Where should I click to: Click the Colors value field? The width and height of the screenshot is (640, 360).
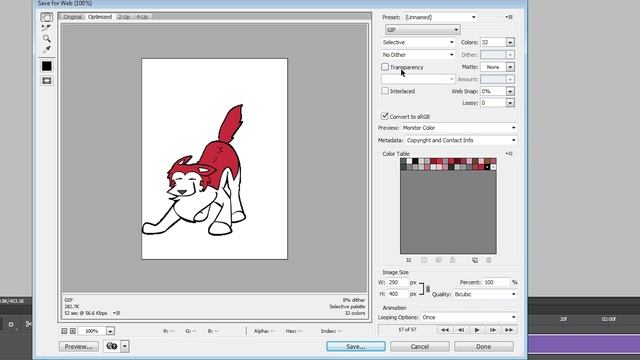(x=493, y=42)
